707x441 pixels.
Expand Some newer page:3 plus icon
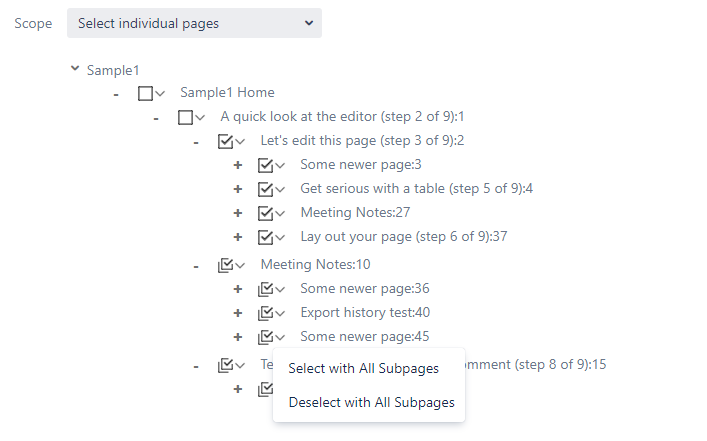pos(238,165)
